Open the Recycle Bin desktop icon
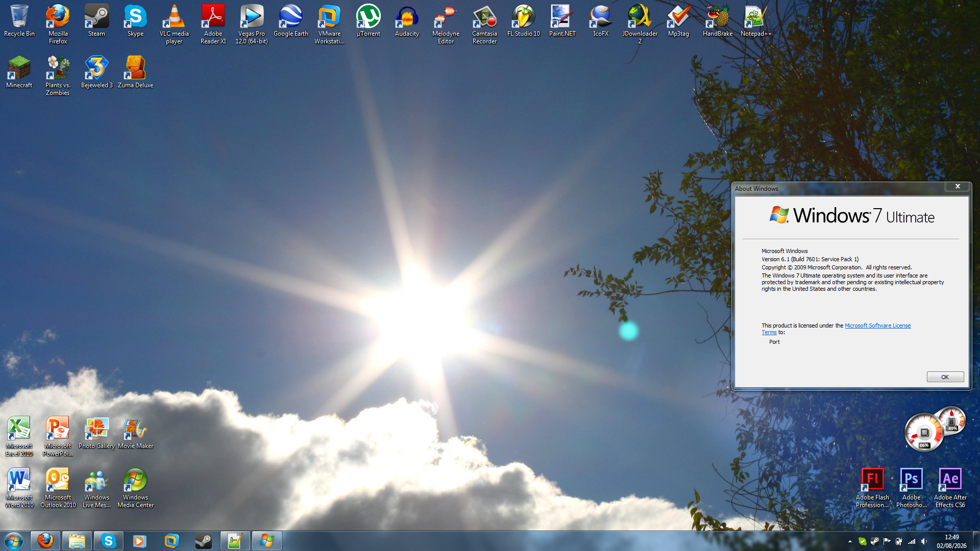Image resolution: width=980 pixels, height=551 pixels. point(19,21)
